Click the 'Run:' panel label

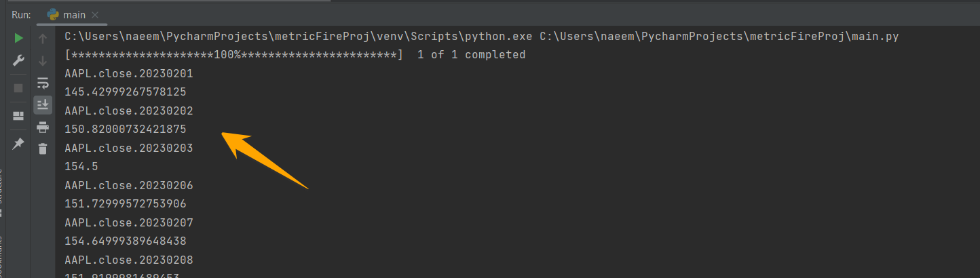click(21, 14)
